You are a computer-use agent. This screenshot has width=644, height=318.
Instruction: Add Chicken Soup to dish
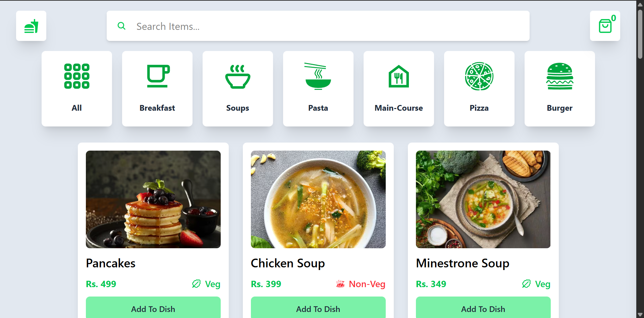pos(318,309)
